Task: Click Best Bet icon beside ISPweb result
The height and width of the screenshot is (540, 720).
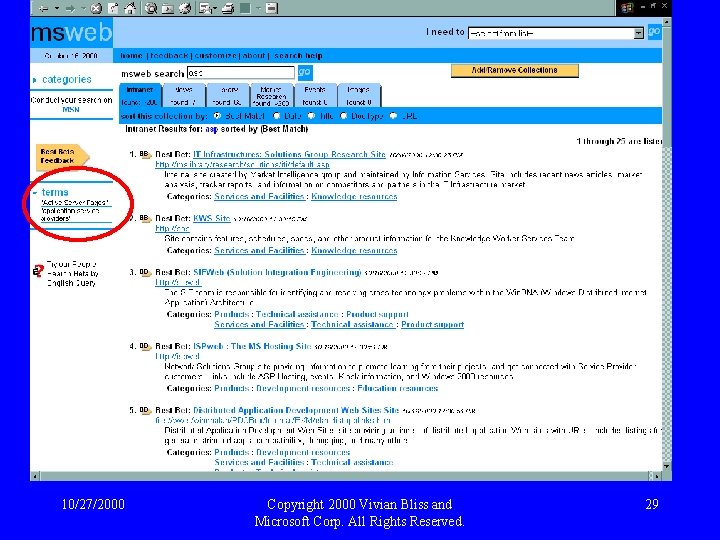Action: click(x=145, y=346)
